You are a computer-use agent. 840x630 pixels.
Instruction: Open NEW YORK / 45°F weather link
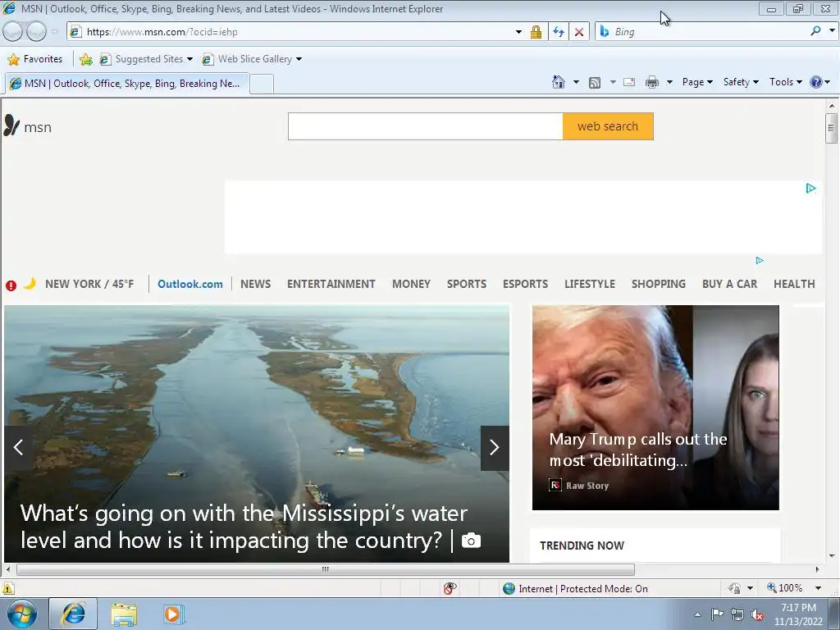click(x=89, y=284)
